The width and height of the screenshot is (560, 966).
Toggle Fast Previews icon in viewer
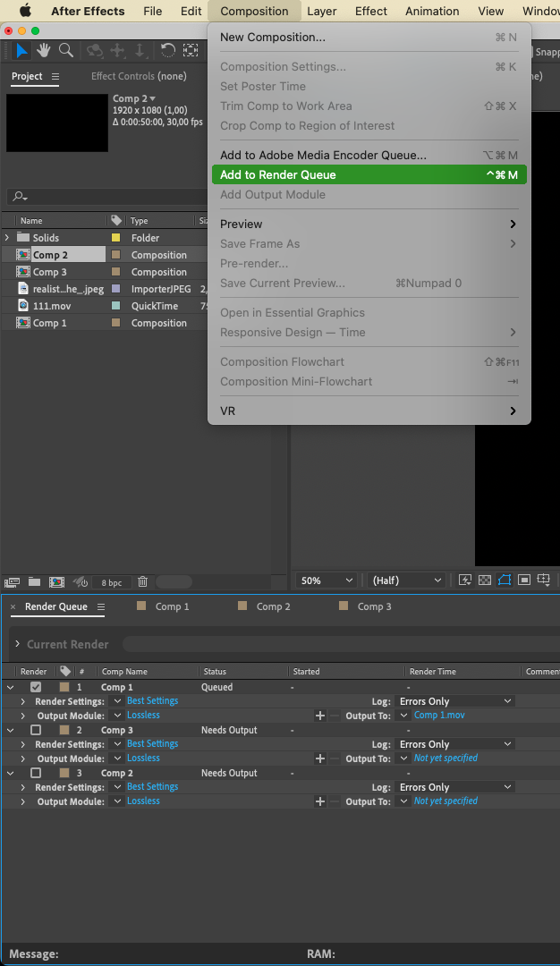point(465,580)
